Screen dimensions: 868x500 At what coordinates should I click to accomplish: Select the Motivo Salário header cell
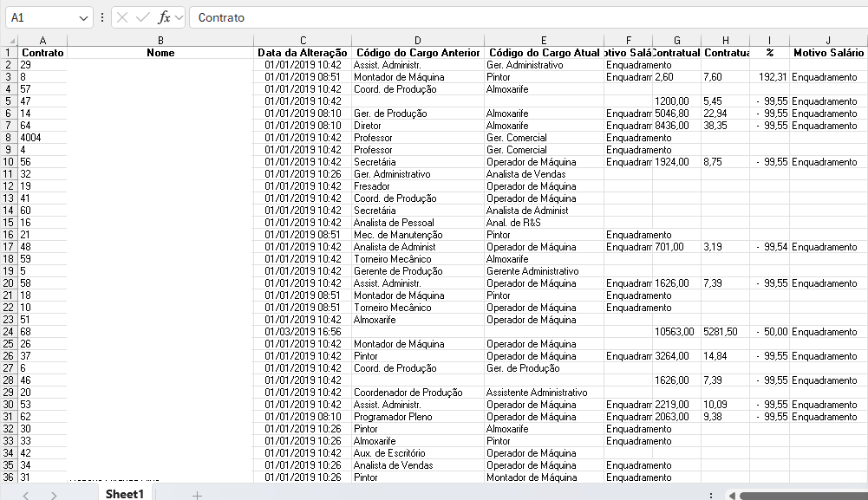[x=828, y=53]
